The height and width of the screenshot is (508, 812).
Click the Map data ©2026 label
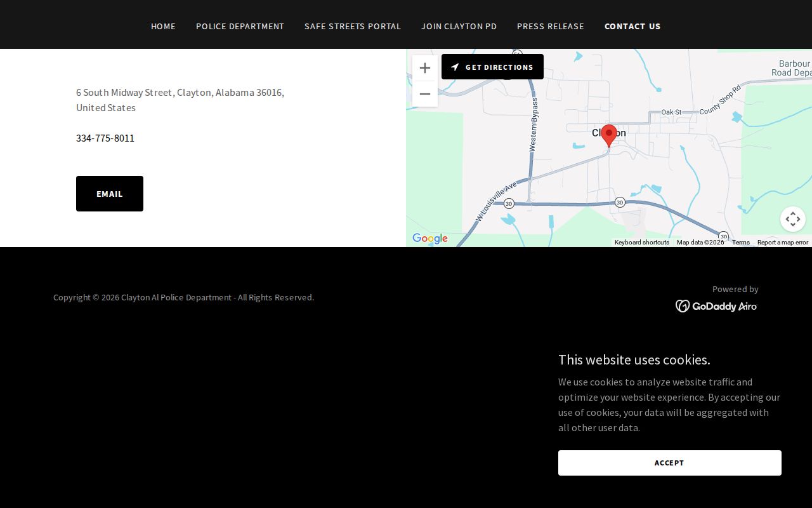pyautogui.click(x=700, y=243)
